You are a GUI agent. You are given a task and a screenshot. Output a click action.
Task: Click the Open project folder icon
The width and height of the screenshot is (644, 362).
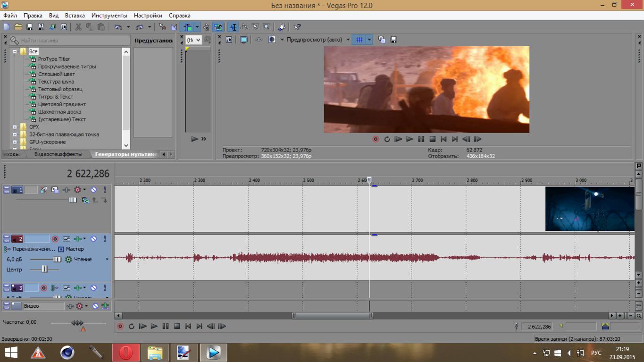[18, 27]
